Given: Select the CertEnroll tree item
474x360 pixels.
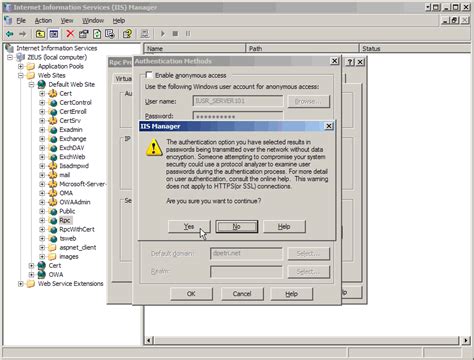Looking at the screenshot, I should pyautogui.click(x=73, y=112).
